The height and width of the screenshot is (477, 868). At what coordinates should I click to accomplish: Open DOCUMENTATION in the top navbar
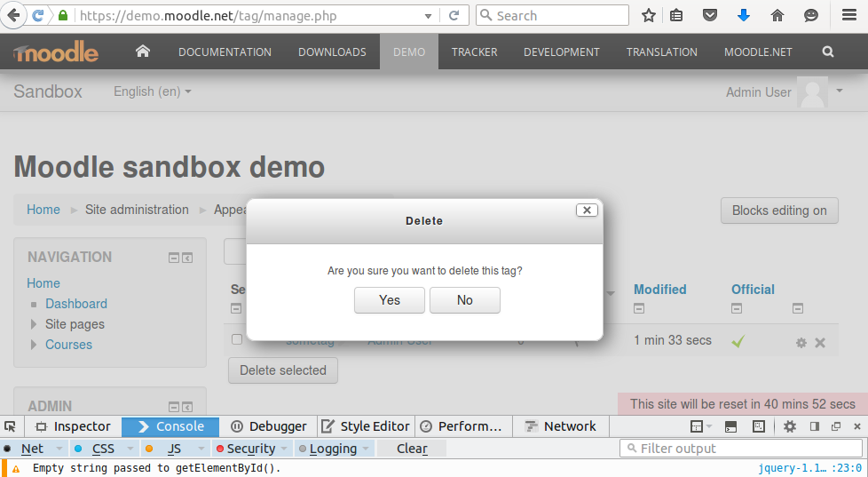[x=225, y=52]
